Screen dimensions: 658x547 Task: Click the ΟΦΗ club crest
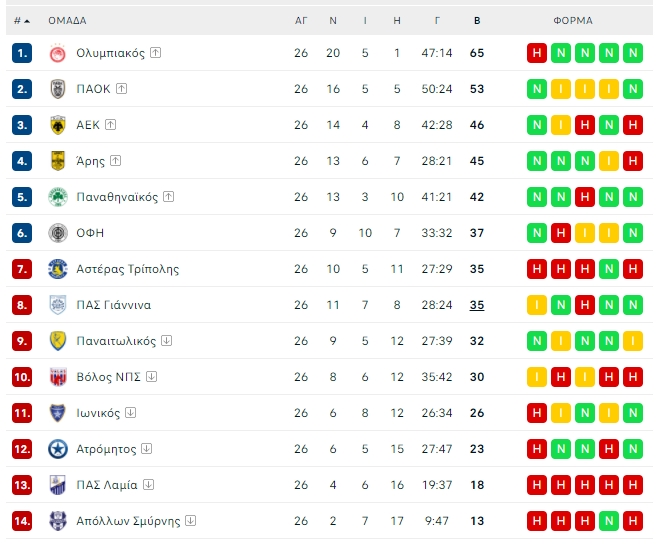[x=57, y=233]
